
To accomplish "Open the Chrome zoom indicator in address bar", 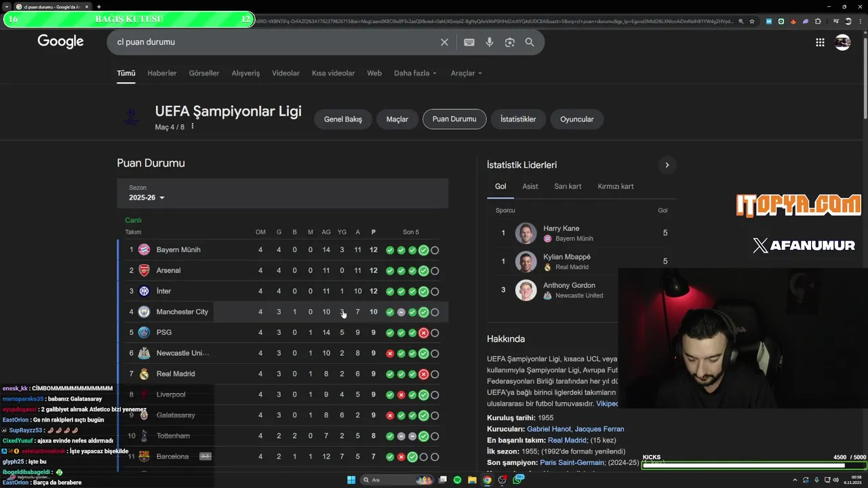I will pos(741,21).
